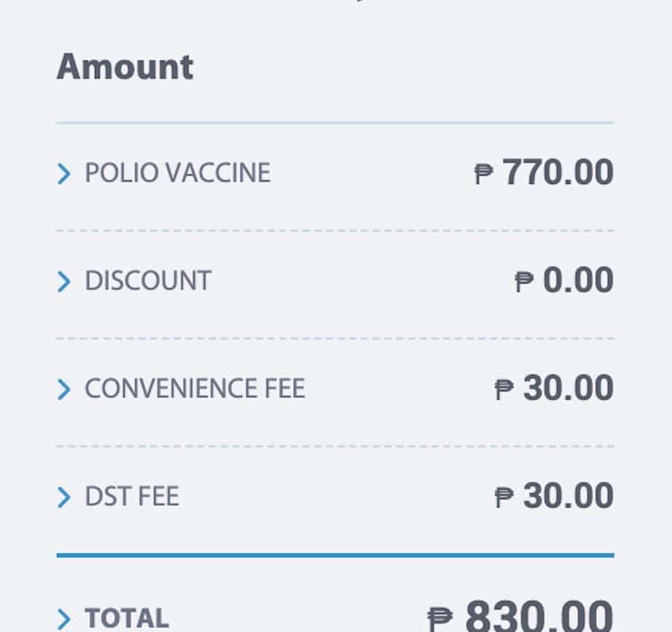Click the 770.00 vaccine amount
This screenshot has width=672, height=632.
click(x=557, y=172)
